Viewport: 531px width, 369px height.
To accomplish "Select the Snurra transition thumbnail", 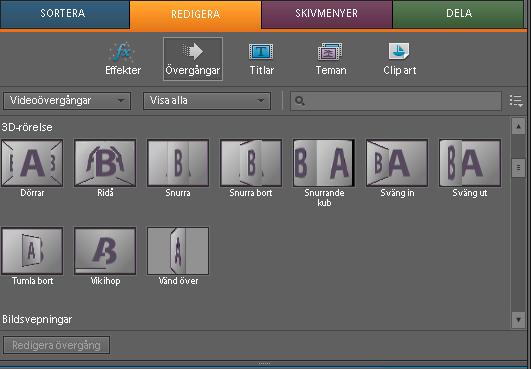I will pyautogui.click(x=178, y=163).
